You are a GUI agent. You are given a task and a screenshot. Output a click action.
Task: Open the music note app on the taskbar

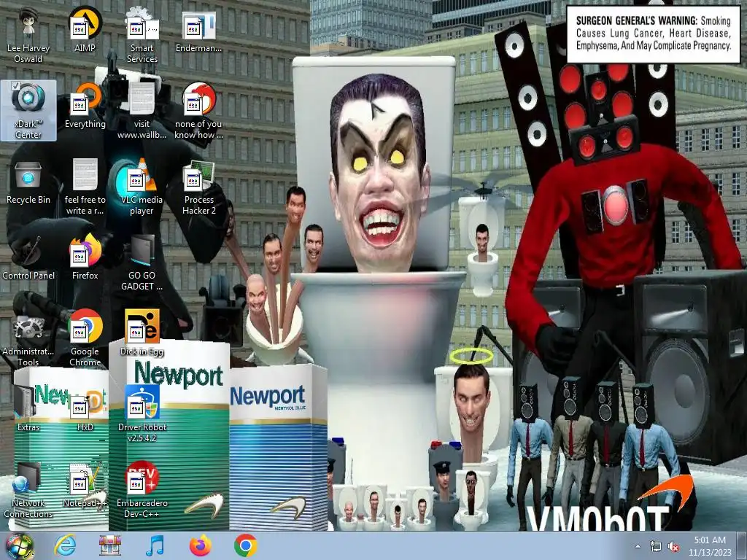[155, 545]
